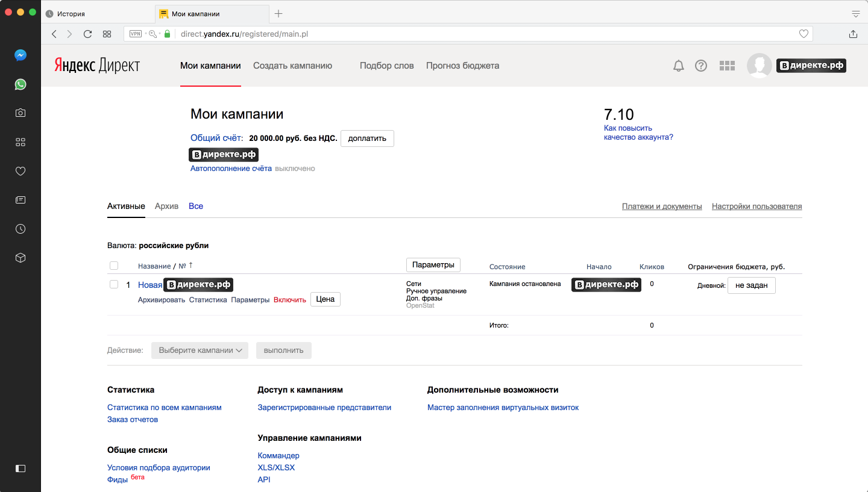Open the Коммандер link
This screenshot has width=868, height=492.
tap(278, 456)
